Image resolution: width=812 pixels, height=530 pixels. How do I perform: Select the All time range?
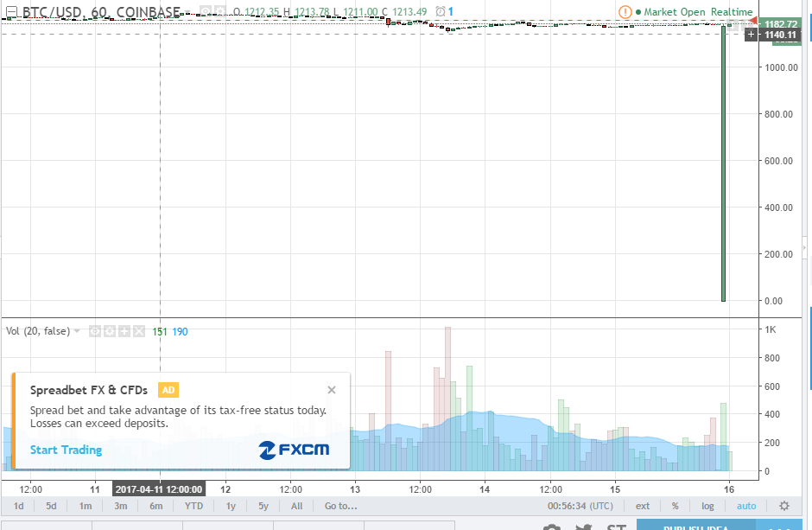click(x=297, y=506)
